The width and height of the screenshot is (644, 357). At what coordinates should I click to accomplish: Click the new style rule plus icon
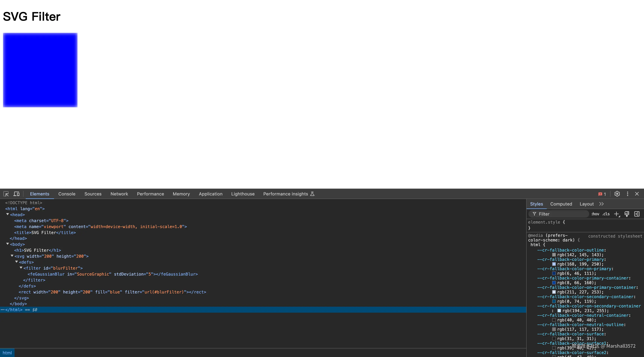[616, 214]
